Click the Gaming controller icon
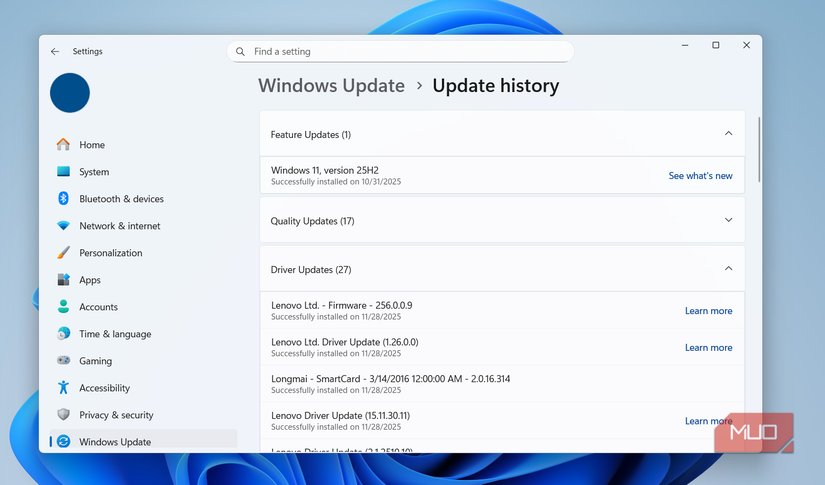 point(63,360)
